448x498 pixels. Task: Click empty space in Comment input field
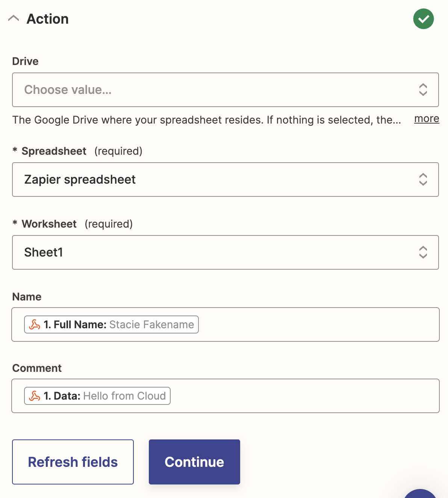pyautogui.click(x=301, y=396)
